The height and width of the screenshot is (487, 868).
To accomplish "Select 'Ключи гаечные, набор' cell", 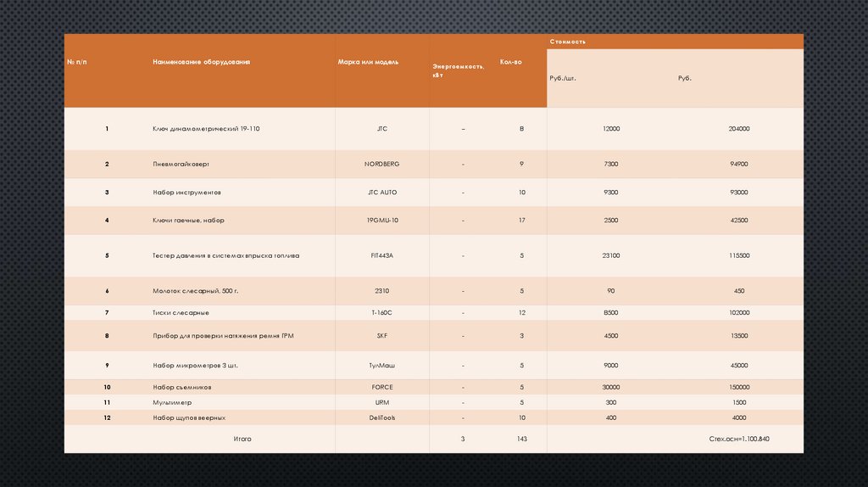I will [x=188, y=220].
